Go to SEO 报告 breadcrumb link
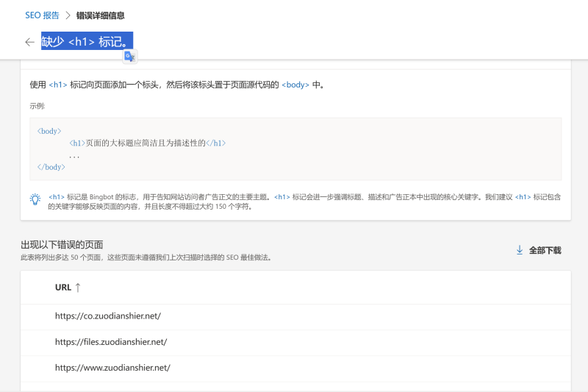 [42, 15]
